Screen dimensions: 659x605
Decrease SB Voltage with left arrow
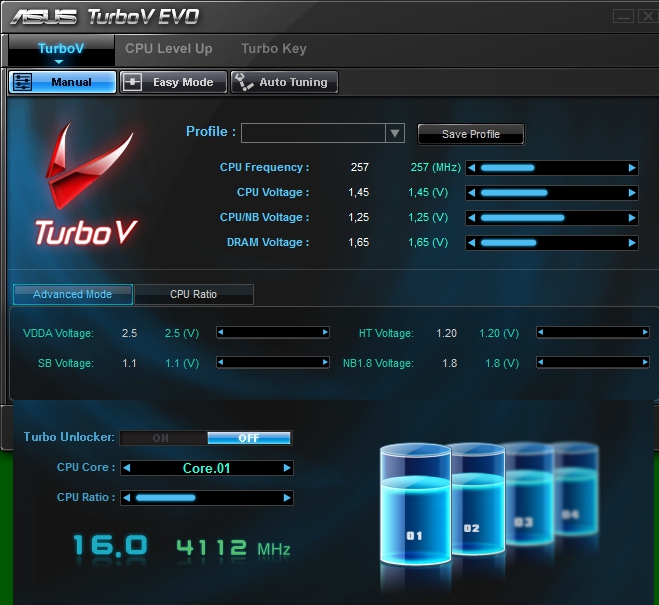pyautogui.click(x=221, y=362)
